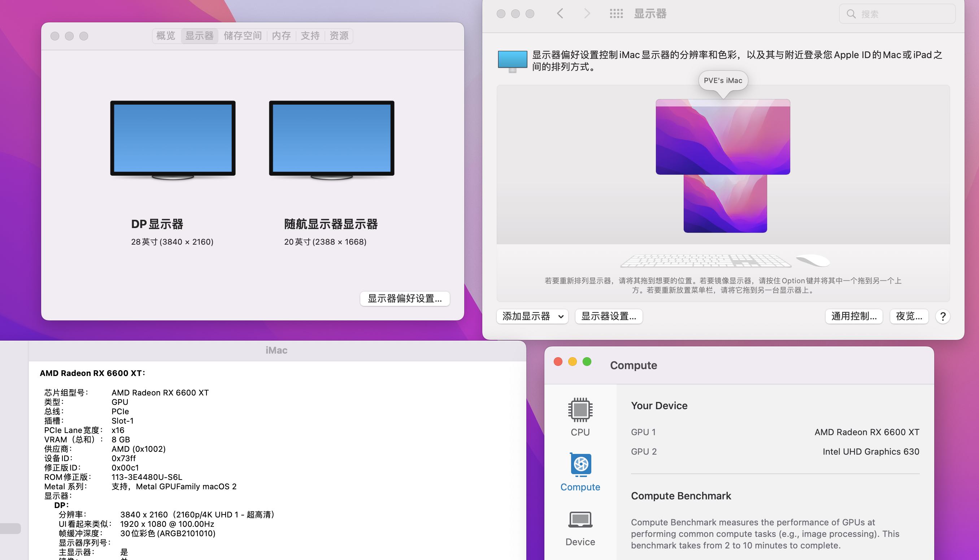
Task: Click the 0x00c1 revision ID value
Action: (x=125, y=468)
